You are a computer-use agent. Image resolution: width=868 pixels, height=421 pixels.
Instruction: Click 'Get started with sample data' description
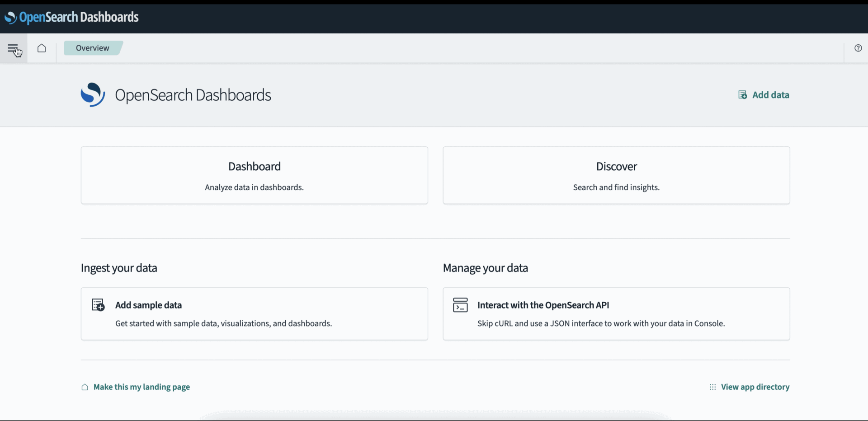point(223,323)
